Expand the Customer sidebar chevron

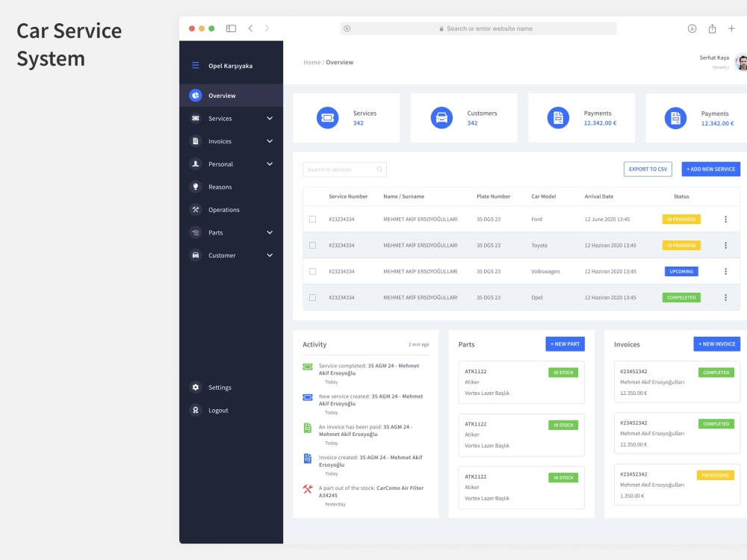click(270, 255)
